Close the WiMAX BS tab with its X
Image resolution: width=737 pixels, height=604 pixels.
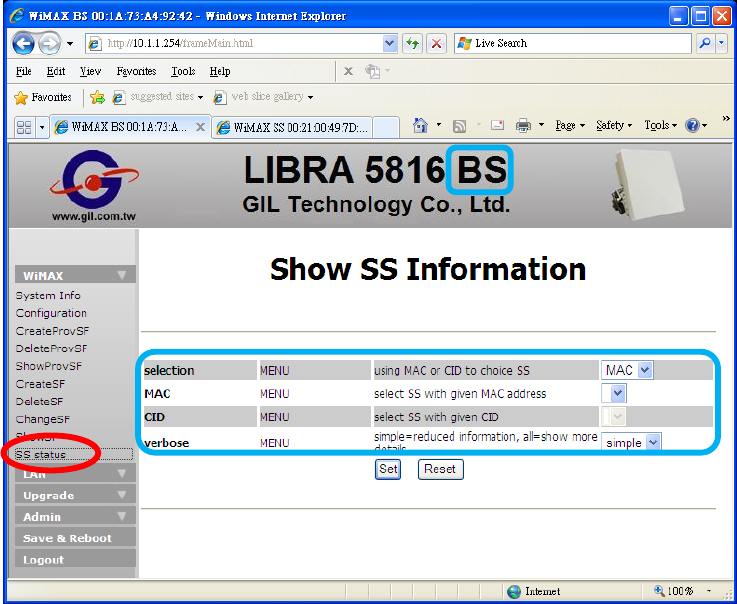200,127
